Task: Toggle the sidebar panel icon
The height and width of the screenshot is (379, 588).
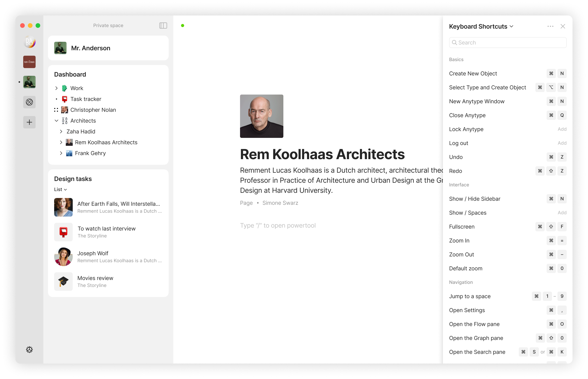Action: tap(163, 26)
